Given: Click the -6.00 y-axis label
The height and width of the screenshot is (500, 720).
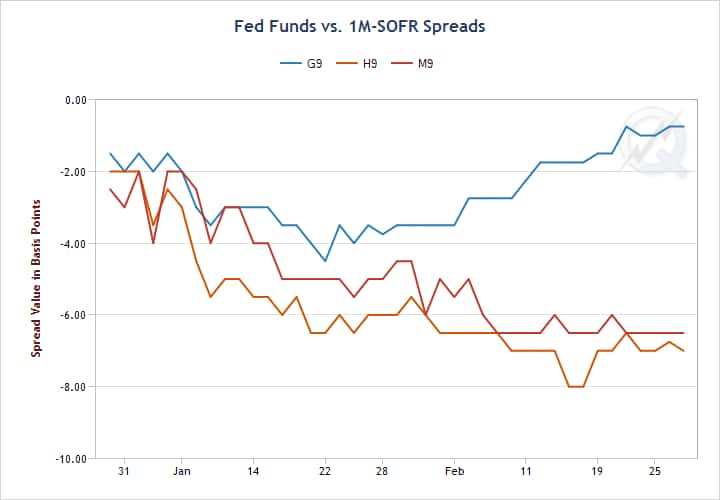Looking at the screenshot, I should 74,315.
